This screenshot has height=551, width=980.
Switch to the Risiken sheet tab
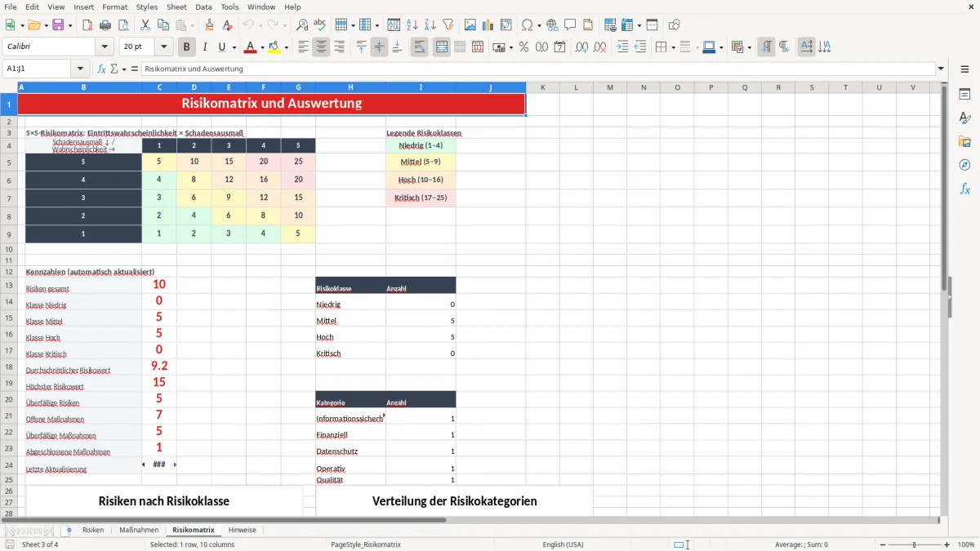click(93, 530)
